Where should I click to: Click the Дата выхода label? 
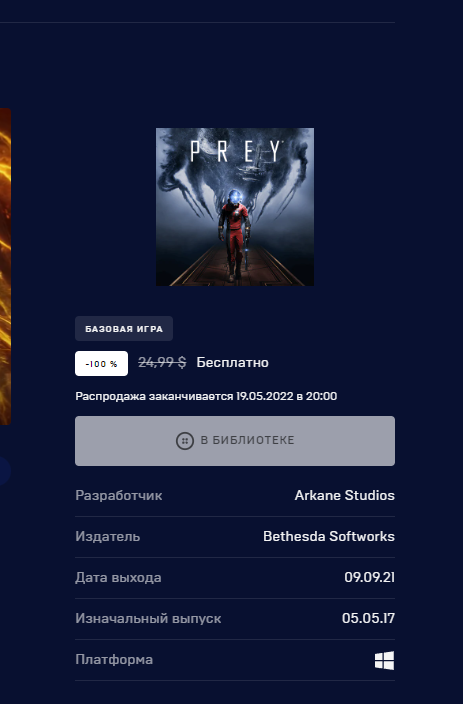(118, 578)
